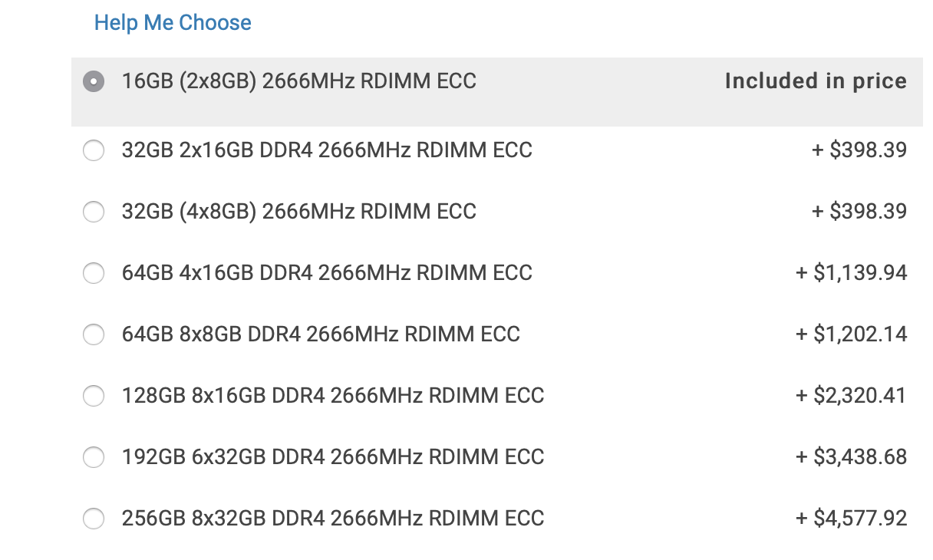Select the 256GB 8x32GB DDR4 radio button
The image size is (933, 560).
coord(94,519)
